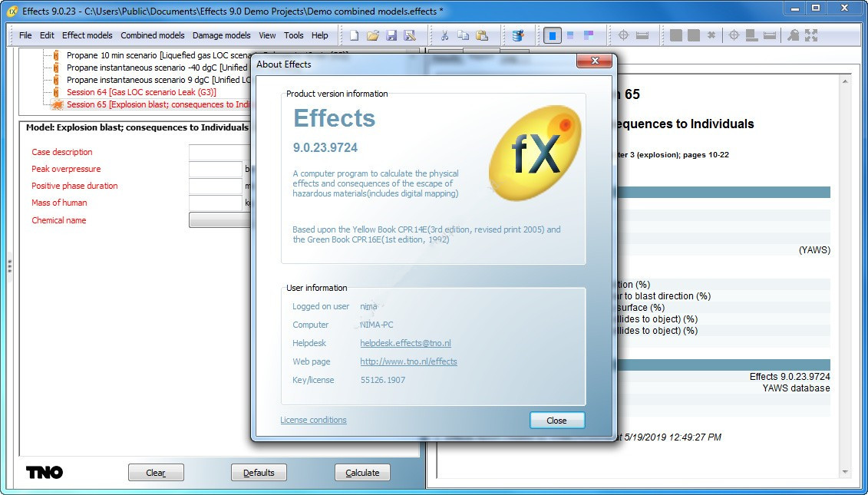This screenshot has width=868, height=495.
Task: Click the first crosshair target toolbar icon
Action: (x=623, y=35)
